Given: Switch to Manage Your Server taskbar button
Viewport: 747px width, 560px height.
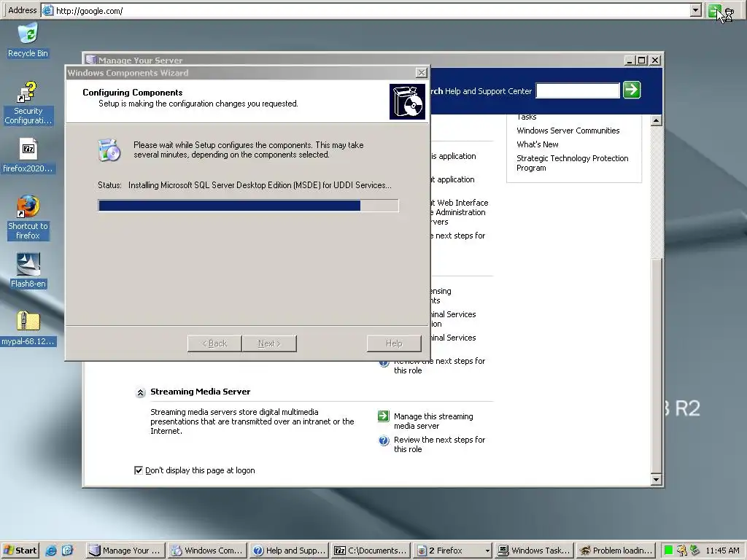Looking at the screenshot, I should (125, 551).
